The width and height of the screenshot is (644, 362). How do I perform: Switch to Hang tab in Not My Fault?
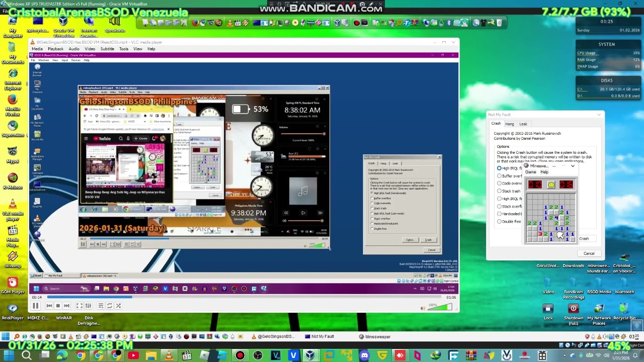(x=510, y=124)
